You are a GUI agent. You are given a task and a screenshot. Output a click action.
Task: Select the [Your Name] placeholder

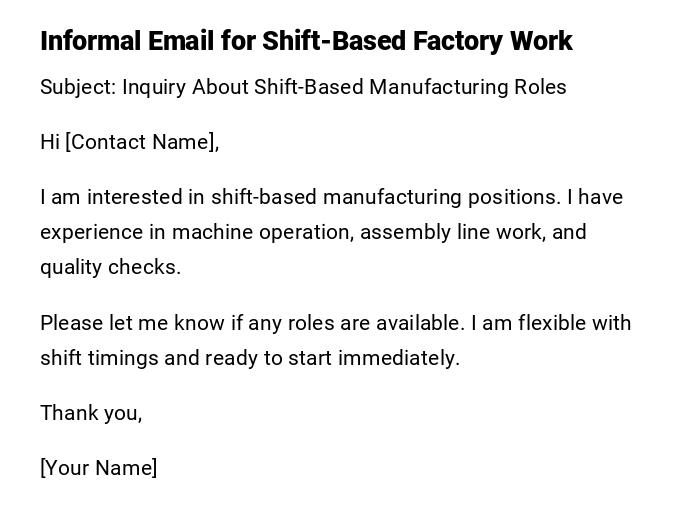click(x=98, y=468)
